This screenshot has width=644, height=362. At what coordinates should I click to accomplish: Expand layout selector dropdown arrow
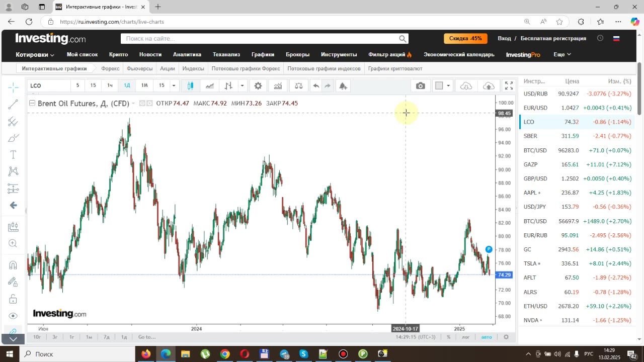448,86
